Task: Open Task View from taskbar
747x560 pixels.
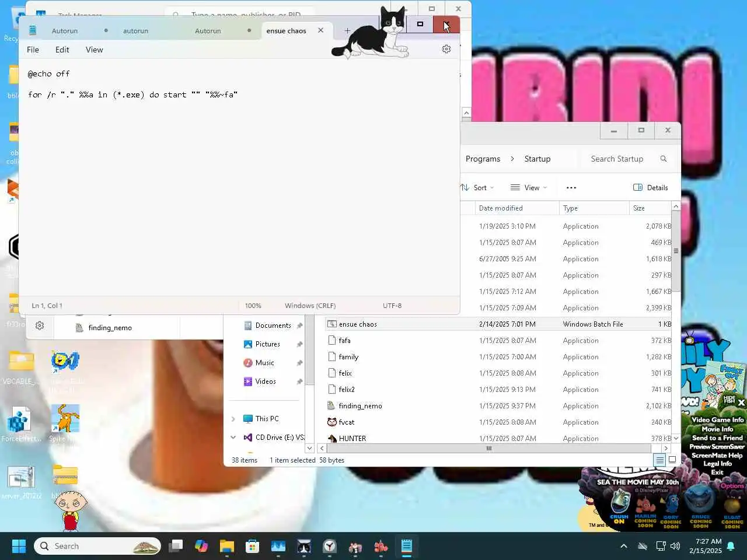Action: click(x=176, y=546)
